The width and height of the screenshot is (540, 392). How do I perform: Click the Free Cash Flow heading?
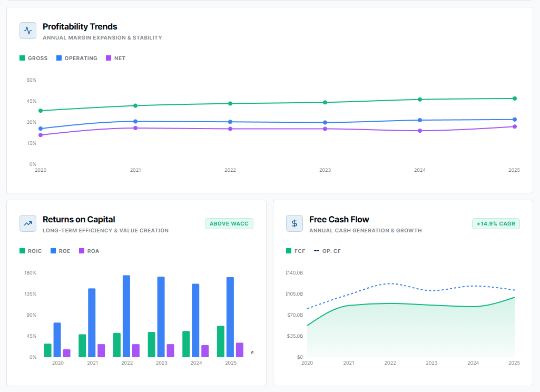(339, 219)
